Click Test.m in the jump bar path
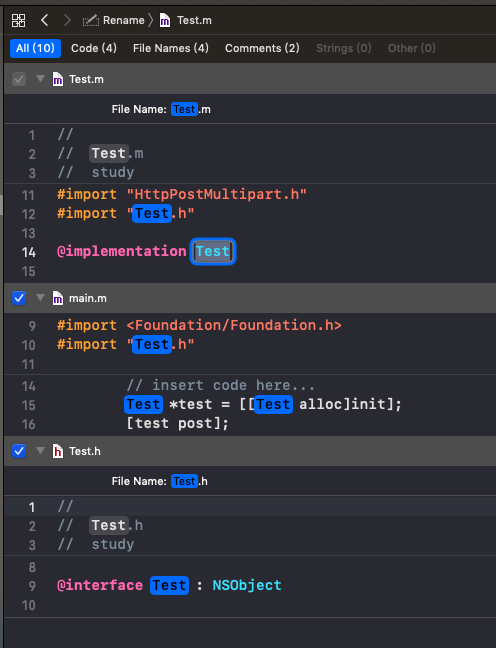Image resolution: width=496 pixels, height=648 pixels. (194, 20)
